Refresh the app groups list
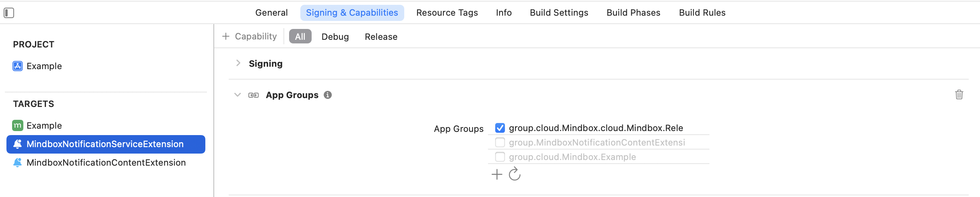The height and width of the screenshot is (197, 980). tap(515, 174)
